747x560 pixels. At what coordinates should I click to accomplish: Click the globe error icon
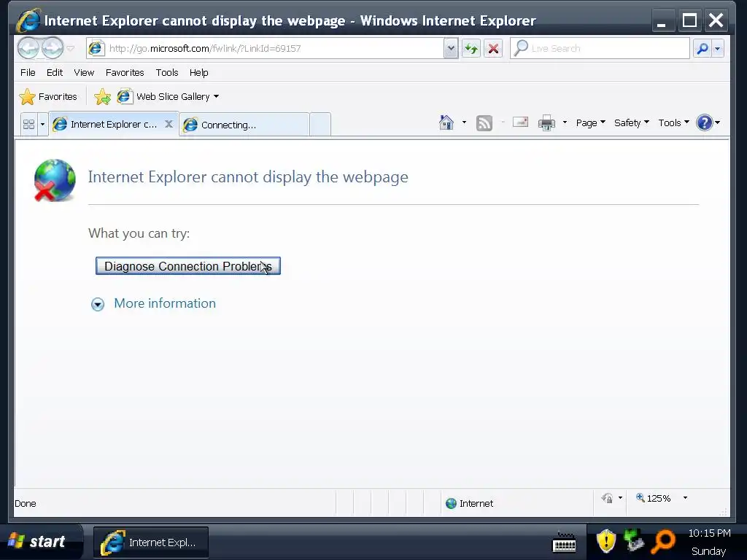54,181
